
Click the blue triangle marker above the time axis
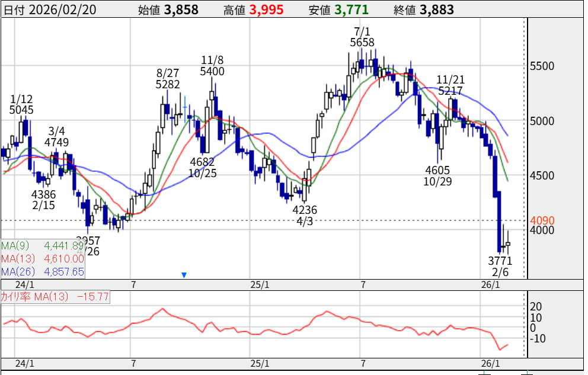pyautogui.click(x=184, y=275)
